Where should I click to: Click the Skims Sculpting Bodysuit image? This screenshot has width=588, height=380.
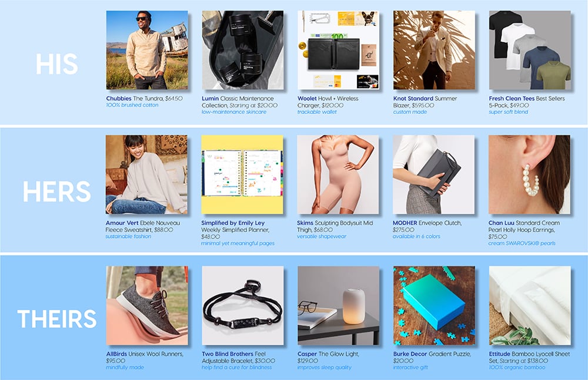pos(338,174)
